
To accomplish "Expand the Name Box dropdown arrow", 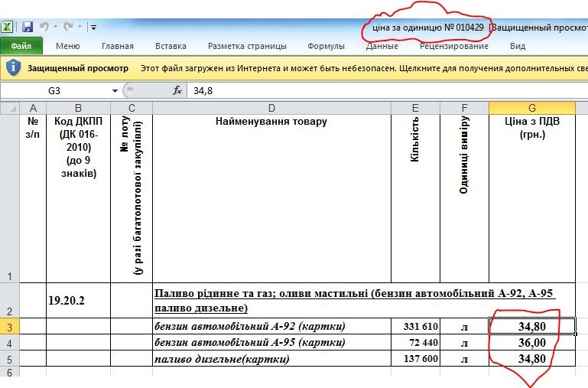I will coord(115,91).
